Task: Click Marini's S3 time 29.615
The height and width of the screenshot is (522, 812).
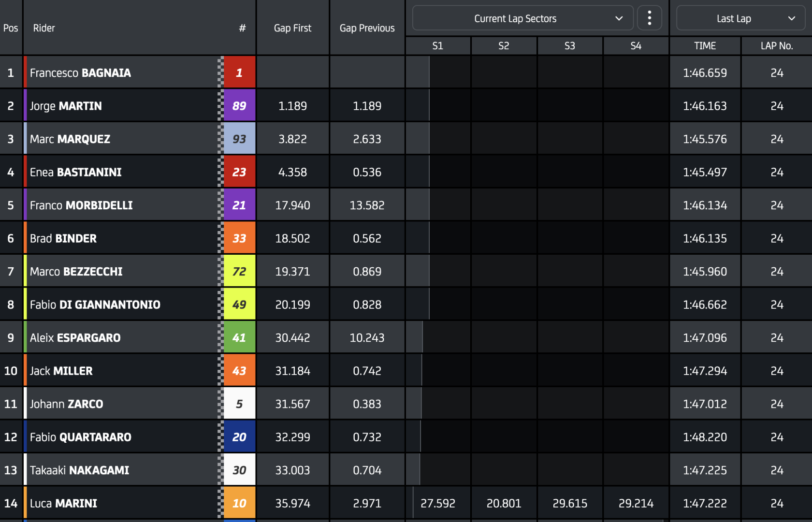Action: coord(570,503)
